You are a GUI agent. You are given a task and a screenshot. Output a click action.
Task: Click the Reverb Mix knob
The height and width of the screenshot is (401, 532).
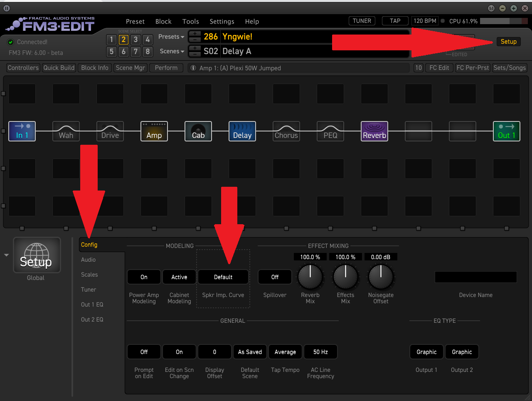pyautogui.click(x=310, y=277)
